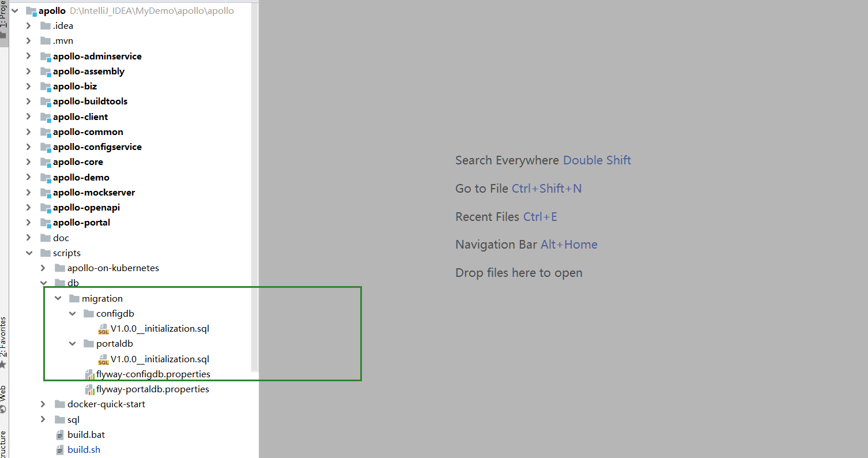Viewport: 868px width, 458px height.
Task: Select the apollo-on-kubernetes folder name
Action: pos(113,268)
